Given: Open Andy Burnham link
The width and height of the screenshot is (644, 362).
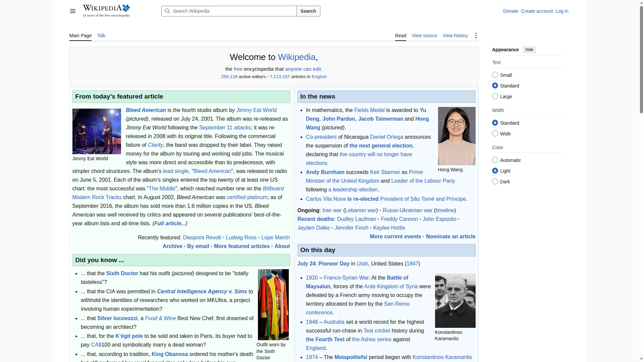Looking at the screenshot, I should point(325,172).
